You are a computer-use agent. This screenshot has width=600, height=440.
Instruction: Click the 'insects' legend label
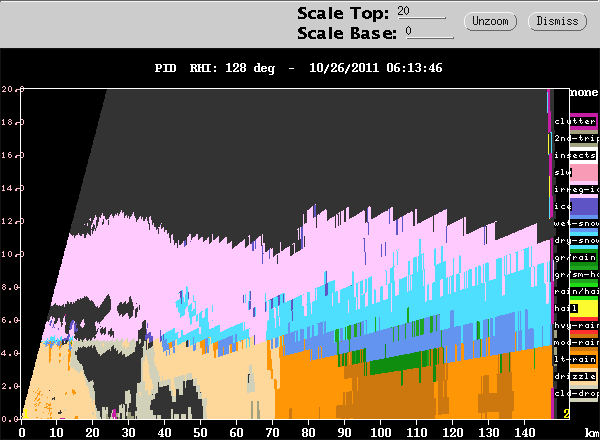[575, 155]
